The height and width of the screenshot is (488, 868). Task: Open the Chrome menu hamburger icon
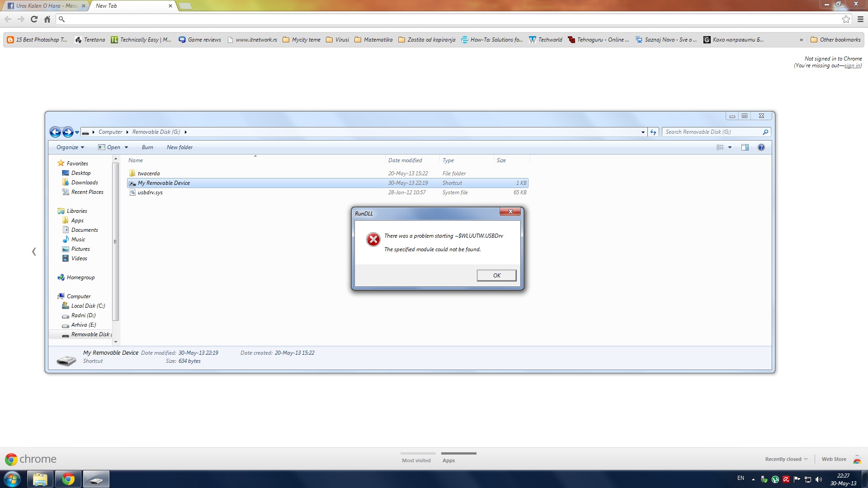(x=860, y=19)
